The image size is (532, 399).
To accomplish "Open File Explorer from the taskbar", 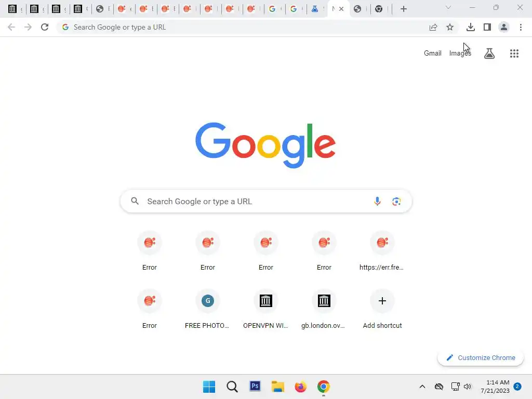I will [278, 387].
